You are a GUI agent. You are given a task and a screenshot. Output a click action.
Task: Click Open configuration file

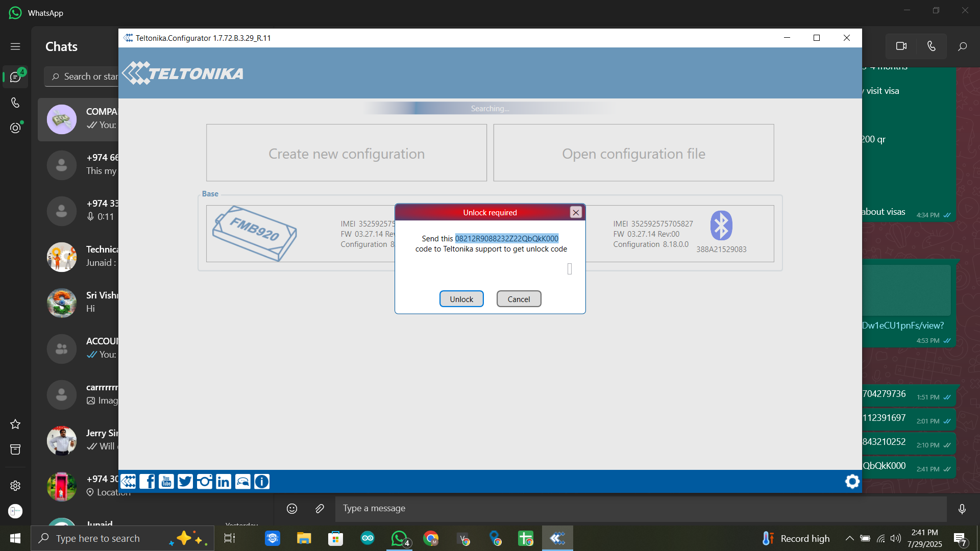tap(633, 153)
